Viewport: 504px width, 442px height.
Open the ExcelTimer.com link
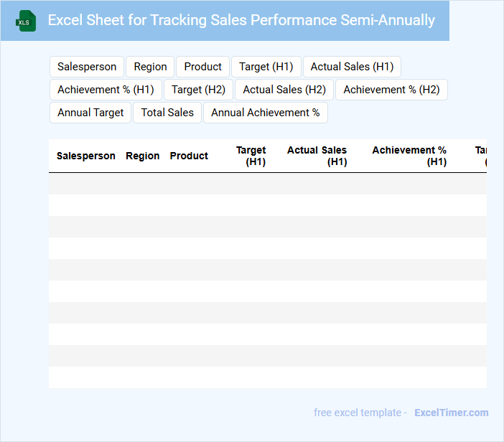(x=451, y=413)
